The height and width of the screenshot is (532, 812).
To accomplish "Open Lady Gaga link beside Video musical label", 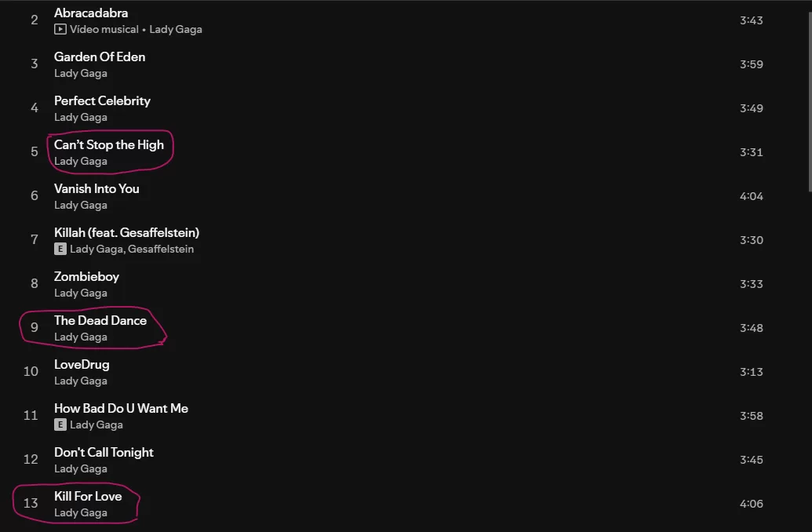I will point(176,29).
